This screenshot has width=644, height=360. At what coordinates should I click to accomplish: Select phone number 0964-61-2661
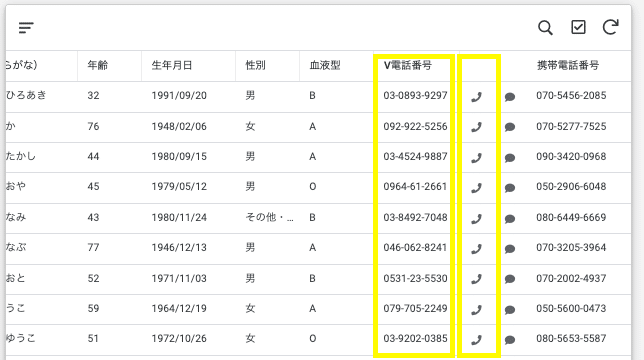[x=415, y=187]
